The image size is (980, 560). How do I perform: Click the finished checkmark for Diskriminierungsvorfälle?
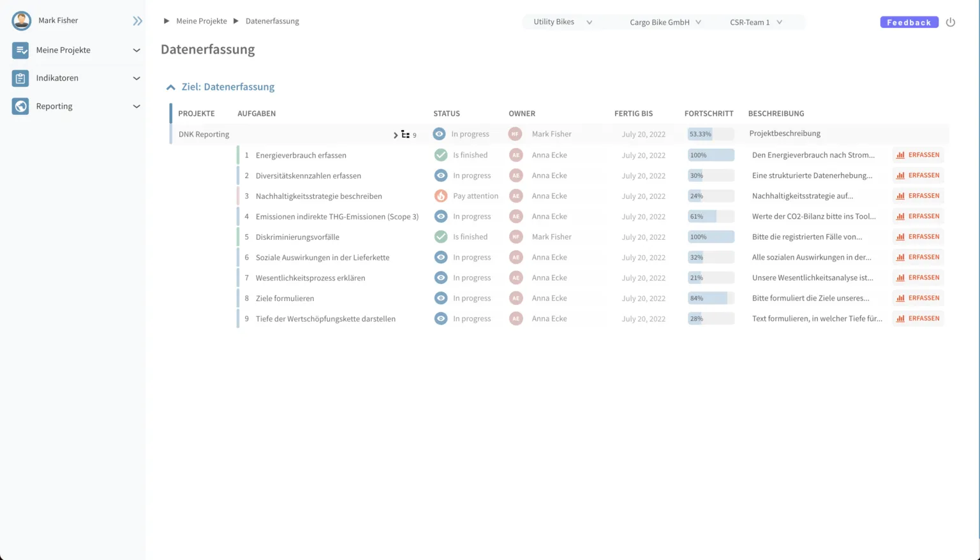(441, 237)
